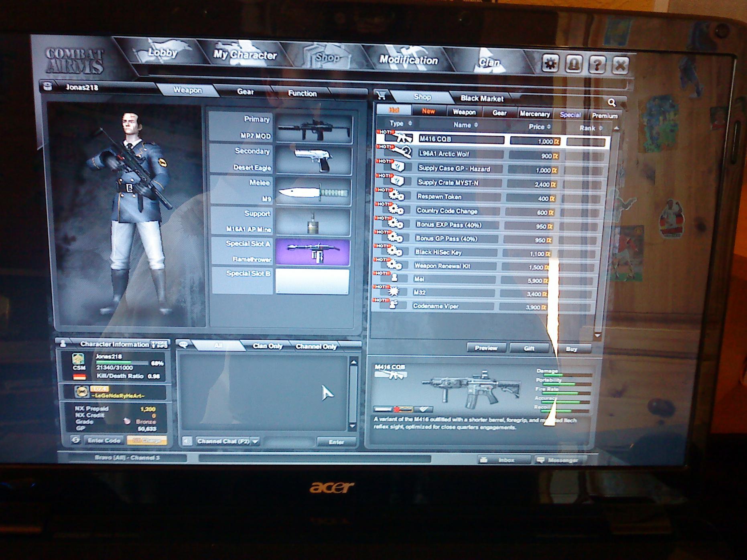Show the New items category

click(x=428, y=111)
